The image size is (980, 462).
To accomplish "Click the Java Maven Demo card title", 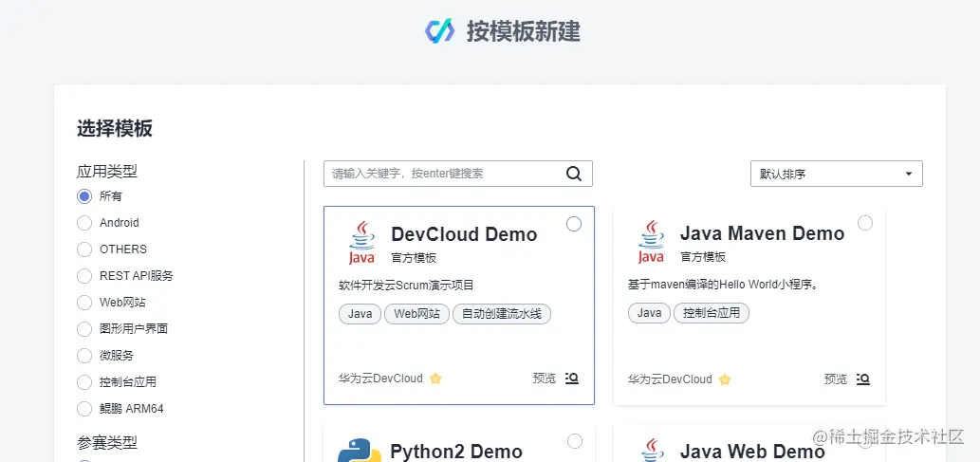I will [763, 233].
